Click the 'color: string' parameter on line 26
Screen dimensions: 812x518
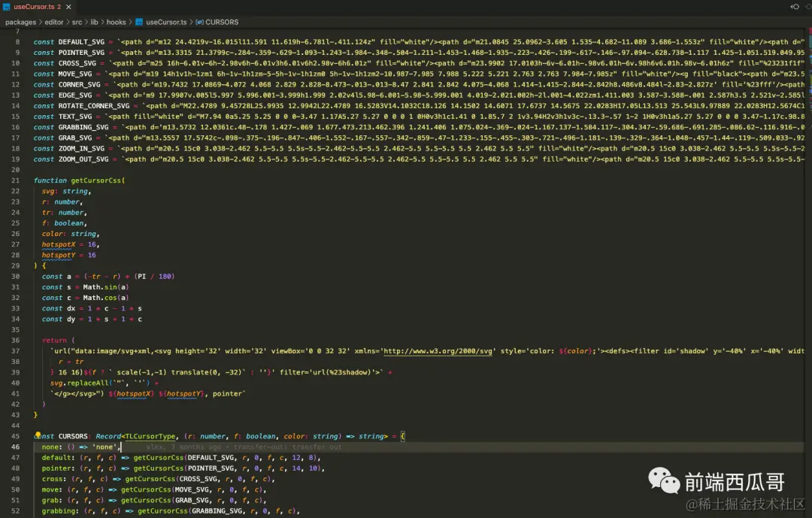[71, 234]
